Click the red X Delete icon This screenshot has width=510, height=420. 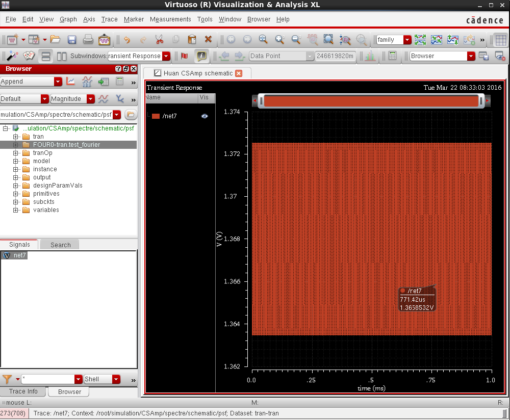(x=208, y=40)
